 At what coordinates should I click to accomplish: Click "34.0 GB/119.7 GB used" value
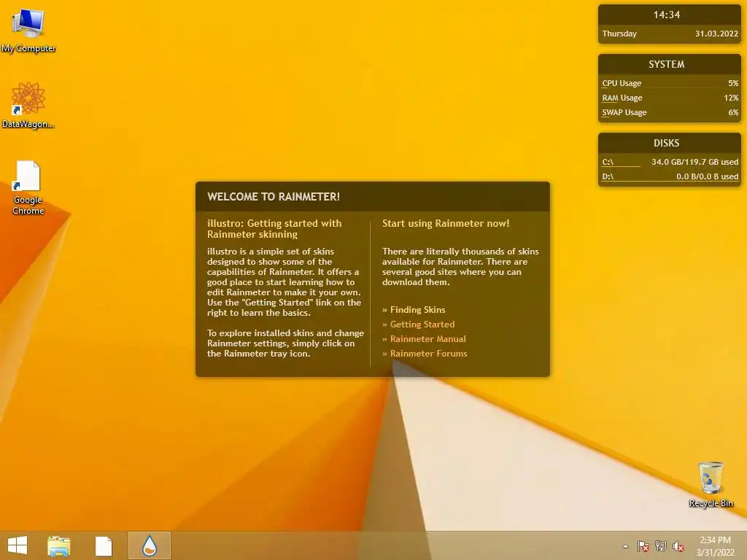click(x=695, y=162)
